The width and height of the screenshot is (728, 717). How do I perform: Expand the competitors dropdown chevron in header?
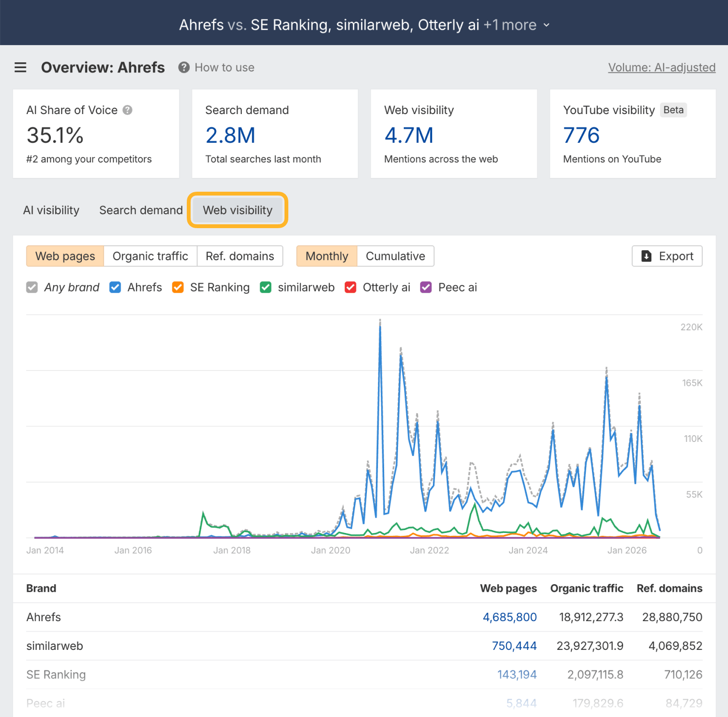click(x=546, y=25)
